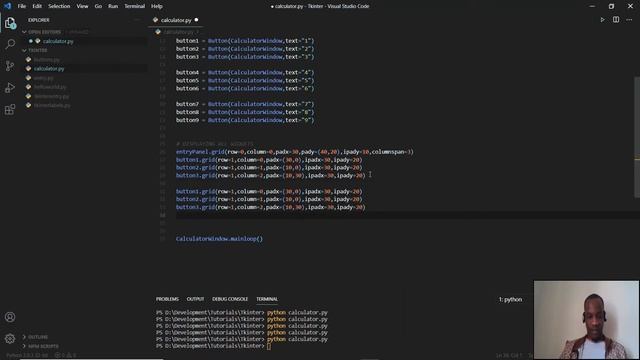Open the editor More Actions ellipsis
640x360 pixels.
tap(629, 20)
